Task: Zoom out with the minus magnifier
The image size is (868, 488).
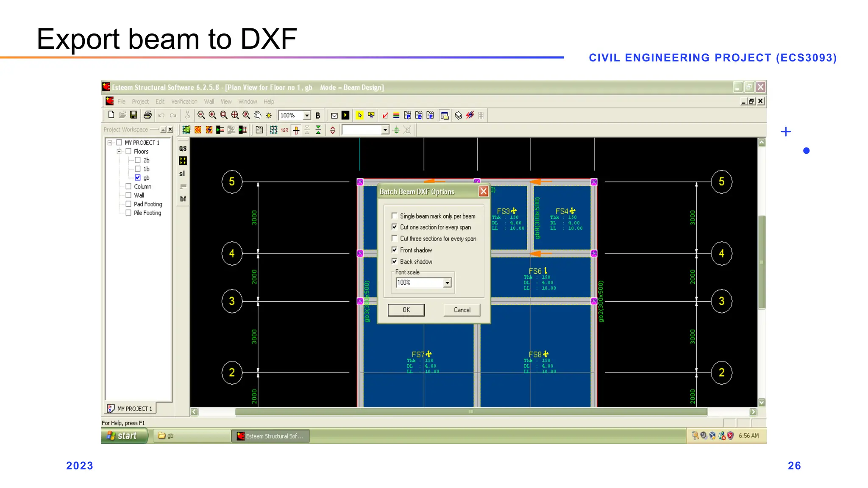Action: coord(201,115)
